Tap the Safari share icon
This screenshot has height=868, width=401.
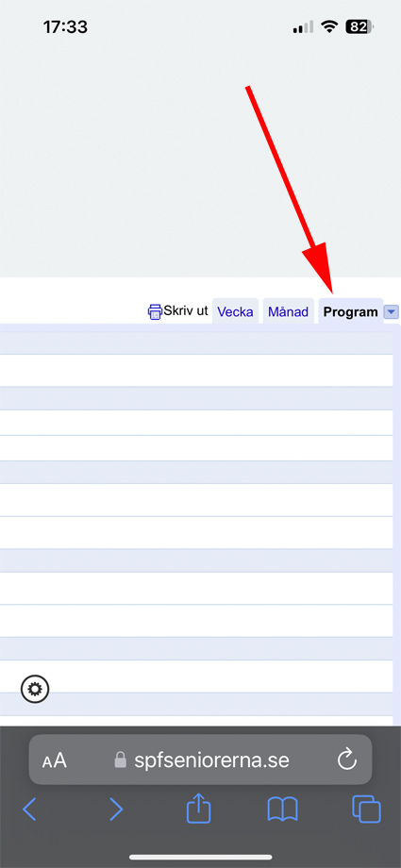pos(200,810)
